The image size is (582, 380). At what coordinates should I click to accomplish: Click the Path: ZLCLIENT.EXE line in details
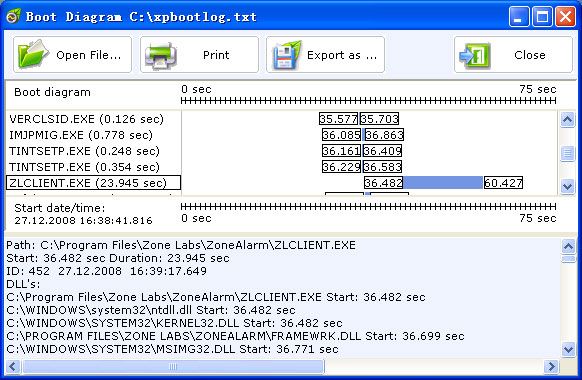[181, 245]
